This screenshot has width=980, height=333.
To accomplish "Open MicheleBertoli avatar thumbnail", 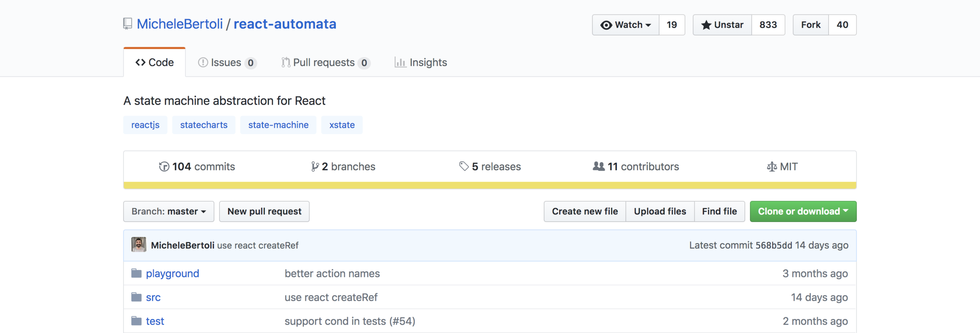I will [139, 245].
